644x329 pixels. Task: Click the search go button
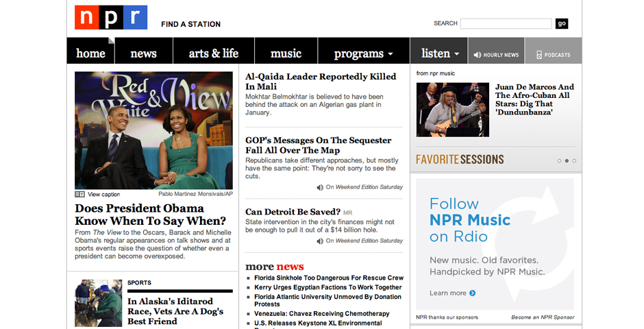[562, 23]
